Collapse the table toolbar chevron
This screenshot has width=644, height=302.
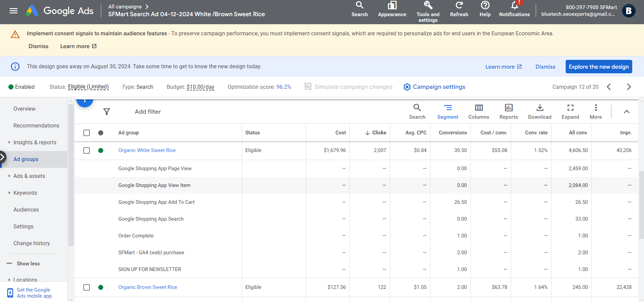[627, 112]
